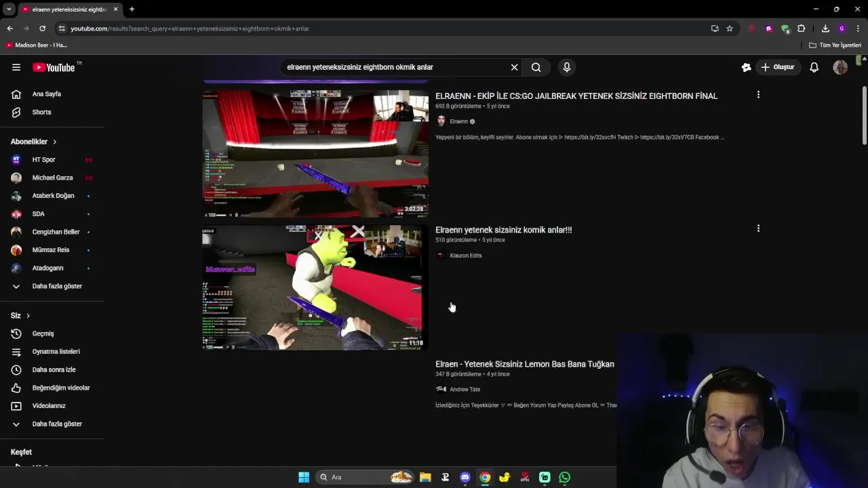
Task: Open Mümtaz Reis subscription channel
Action: coord(52,250)
